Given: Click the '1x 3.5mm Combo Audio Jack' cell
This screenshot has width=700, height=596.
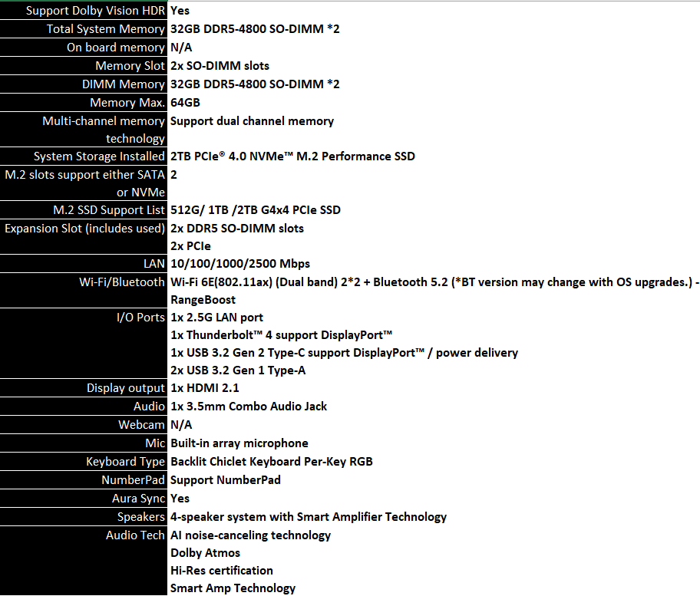Looking at the screenshot, I should click(x=249, y=407).
